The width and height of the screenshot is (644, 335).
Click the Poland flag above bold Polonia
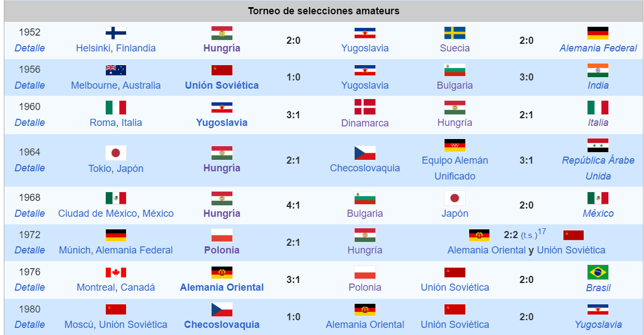(222, 235)
